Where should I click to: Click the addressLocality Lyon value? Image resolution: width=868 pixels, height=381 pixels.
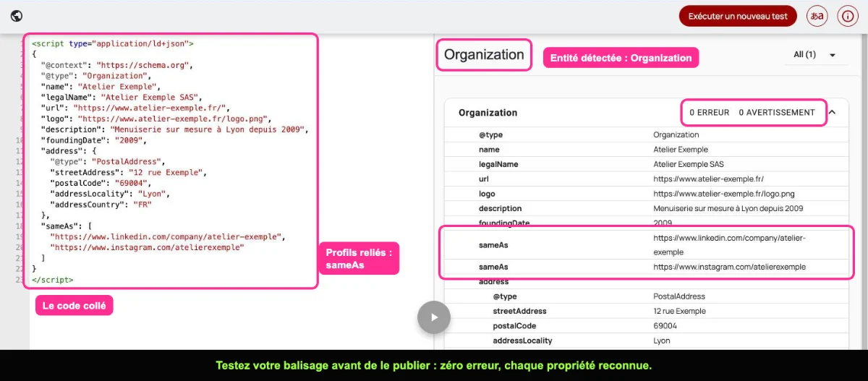tap(661, 341)
